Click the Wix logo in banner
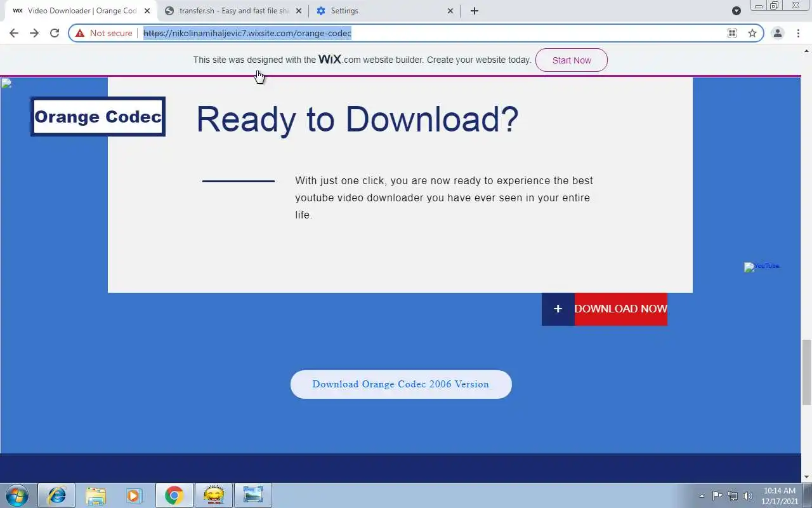 [x=330, y=59]
